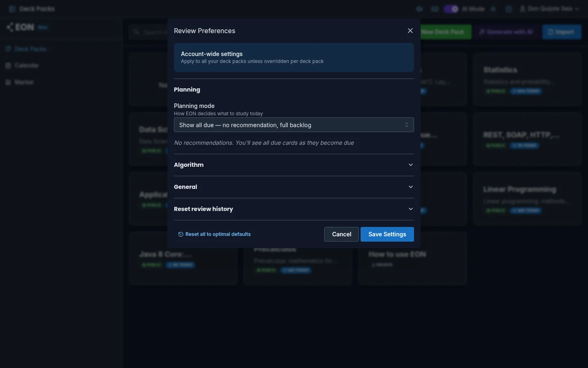Toggle the AI Mode switch
Screen dimensions: 588x368
pos(451,9)
